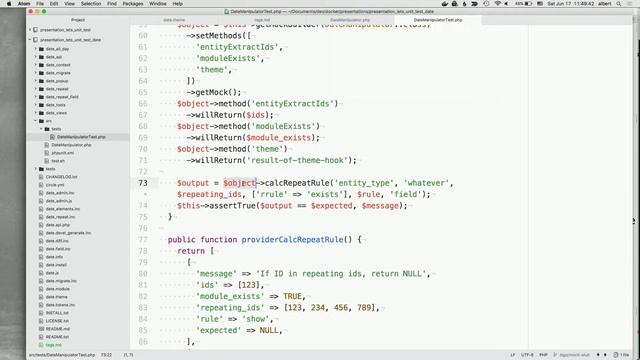Viewport: 640px width, 360px height.
Task: Open LICENSE.txt in the tree
Action: (57, 321)
